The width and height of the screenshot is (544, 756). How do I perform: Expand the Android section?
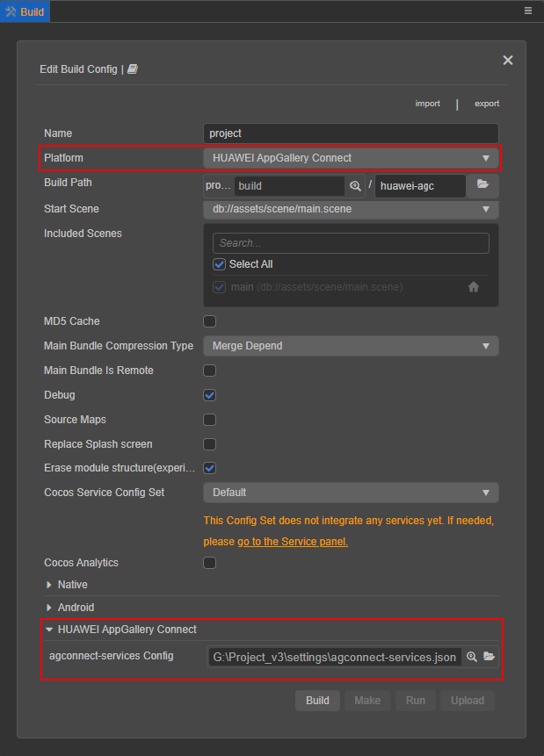(x=48, y=608)
